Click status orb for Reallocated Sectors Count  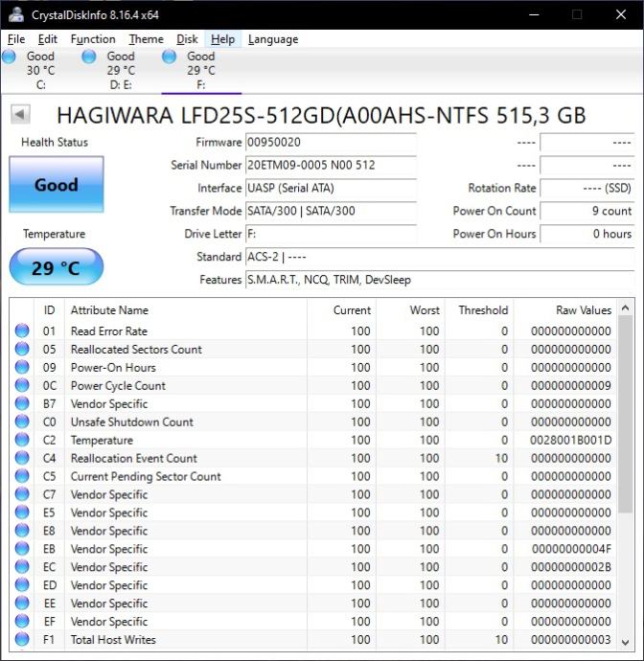pyautogui.click(x=22, y=350)
